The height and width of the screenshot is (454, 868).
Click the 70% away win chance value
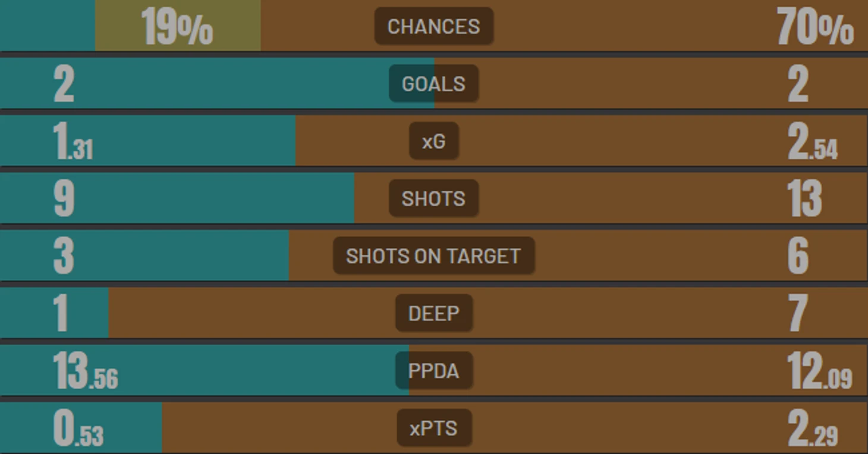815,28
